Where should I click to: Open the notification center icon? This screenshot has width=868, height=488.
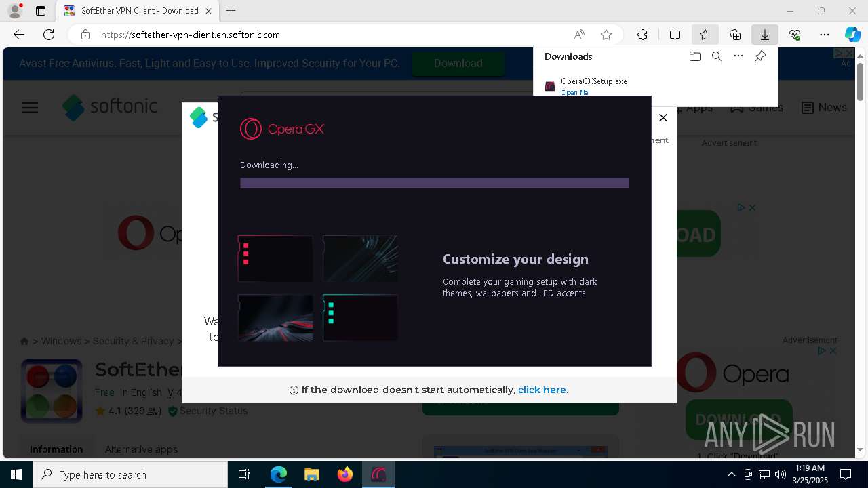click(846, 474)
